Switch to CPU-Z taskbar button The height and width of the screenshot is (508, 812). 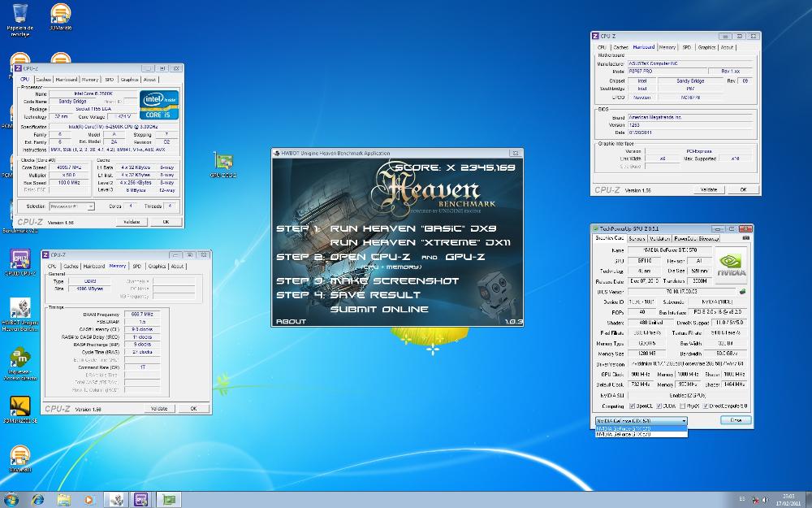[x=141, y=500]
